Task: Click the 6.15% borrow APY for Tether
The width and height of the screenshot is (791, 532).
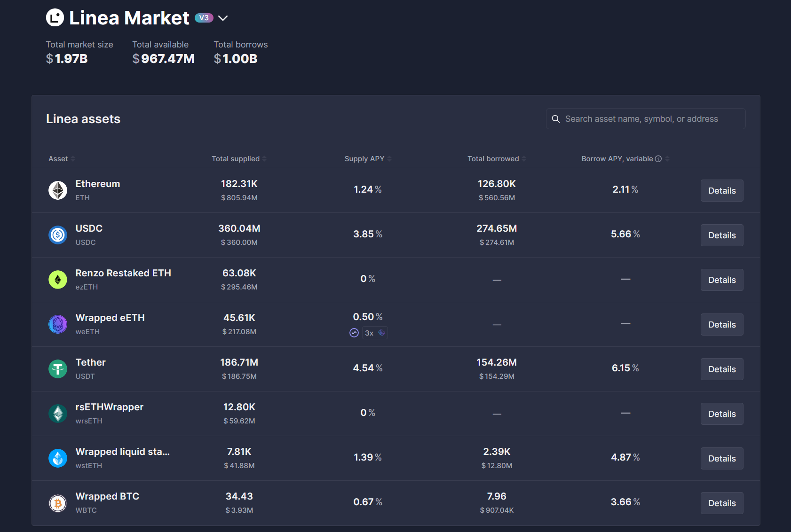Action: [625, 368]
